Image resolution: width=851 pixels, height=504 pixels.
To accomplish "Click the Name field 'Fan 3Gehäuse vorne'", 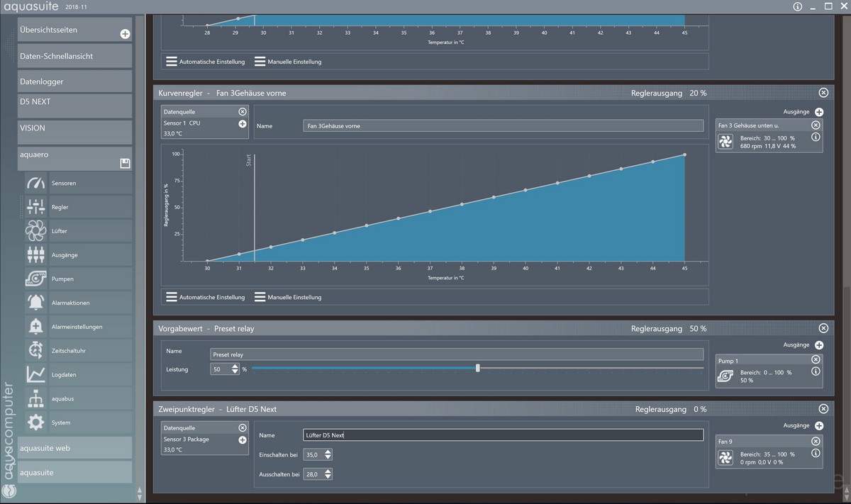I will [503, 125].
